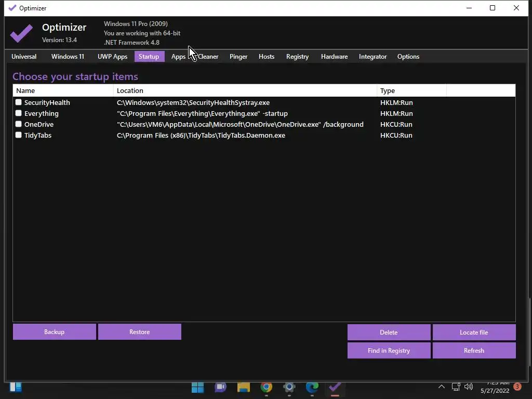This screenshot has height=399, width=532.
Task: Click the Restore button
Action: tap(139, 332)
